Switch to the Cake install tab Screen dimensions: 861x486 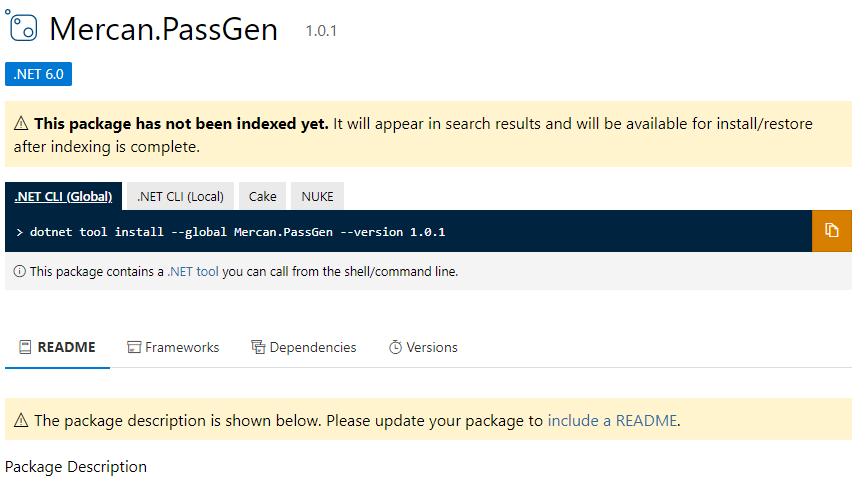[x=263, y=196]
